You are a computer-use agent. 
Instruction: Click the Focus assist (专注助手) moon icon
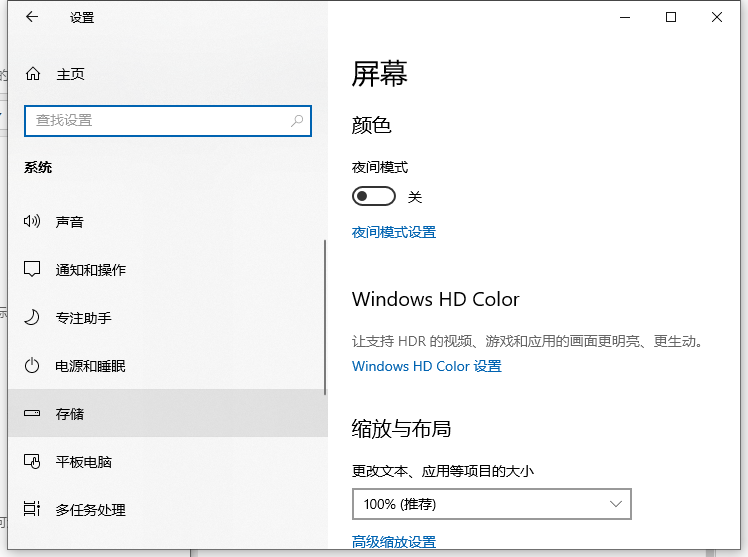(32, 318)
